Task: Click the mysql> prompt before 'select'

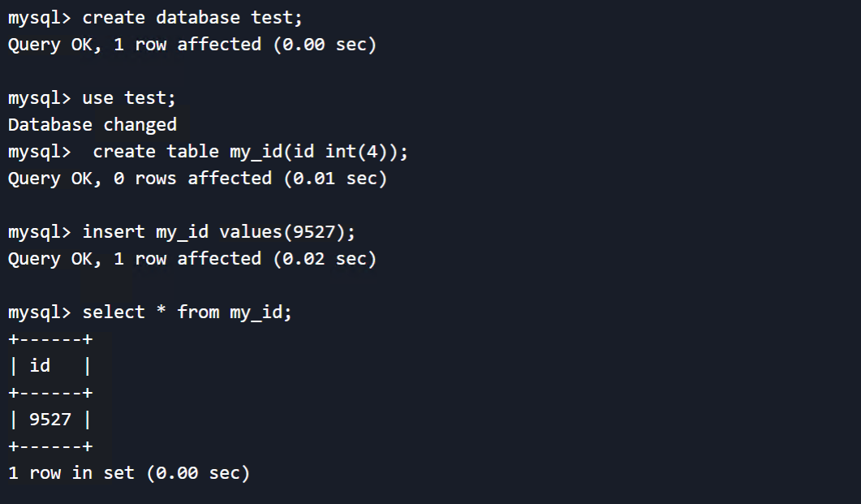Action: point(40,312)
